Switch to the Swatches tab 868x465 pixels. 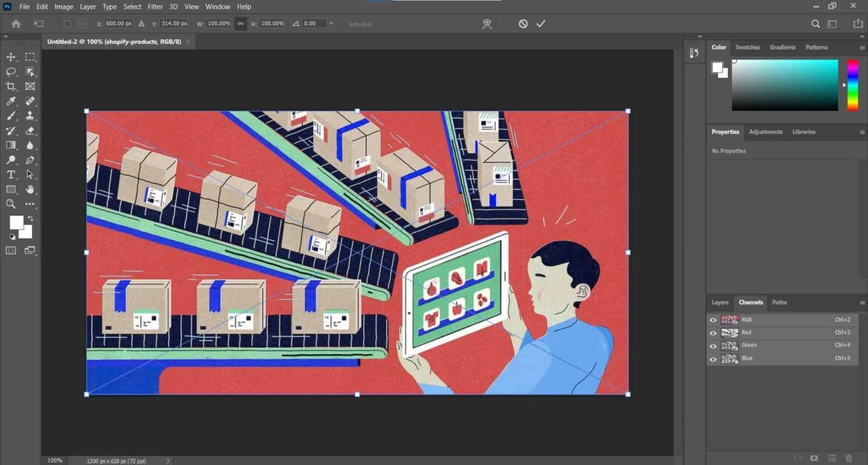[747, 47]
